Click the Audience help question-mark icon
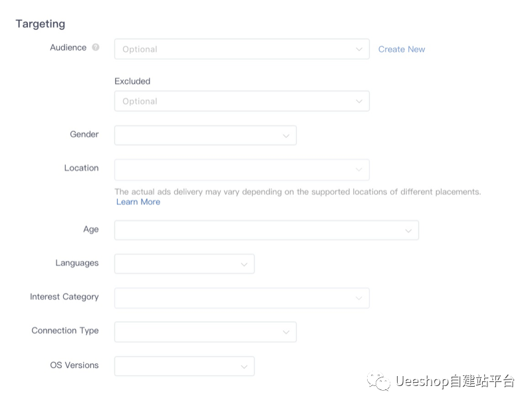Screen dimensions: 532x406 pyautogui.click(x=96, y=48)
